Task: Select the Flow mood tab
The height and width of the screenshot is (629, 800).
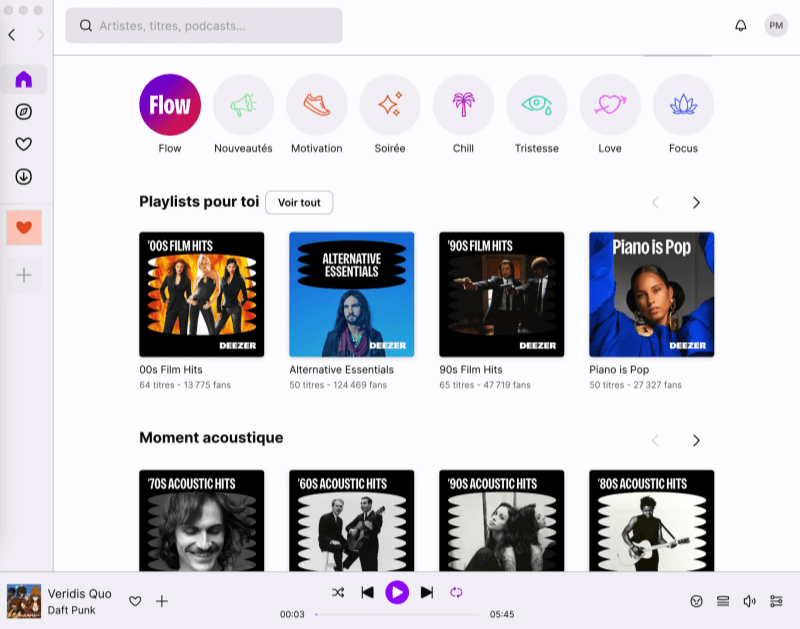Action: tap(169, 104)
